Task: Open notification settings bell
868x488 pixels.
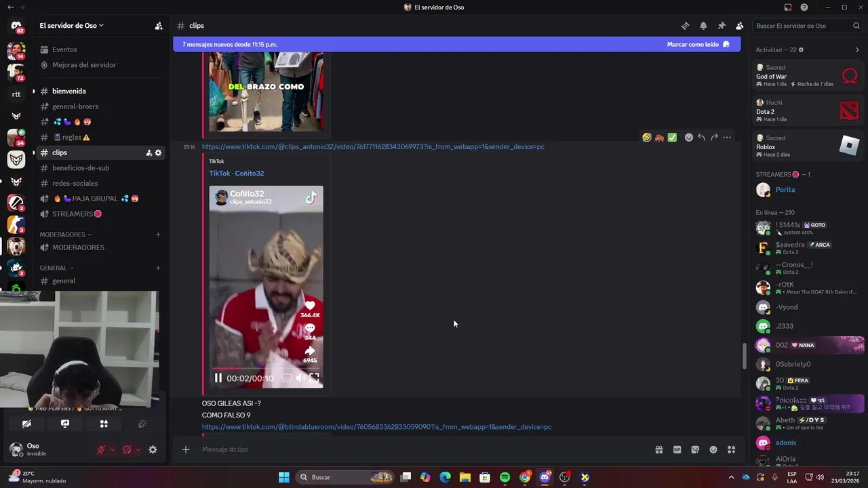Action: tap(703, 26)
